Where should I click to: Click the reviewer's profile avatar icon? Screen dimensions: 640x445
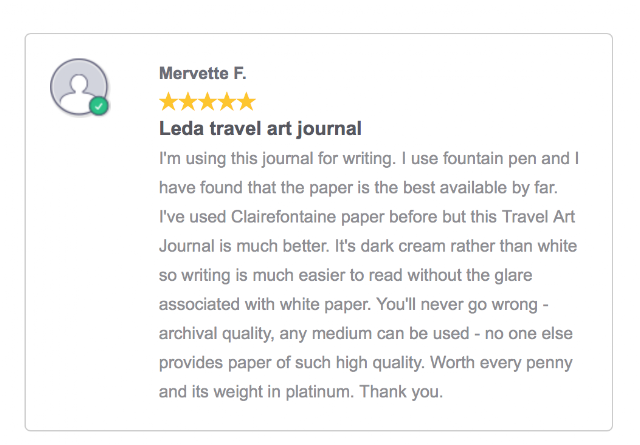(x=79, y=87)
